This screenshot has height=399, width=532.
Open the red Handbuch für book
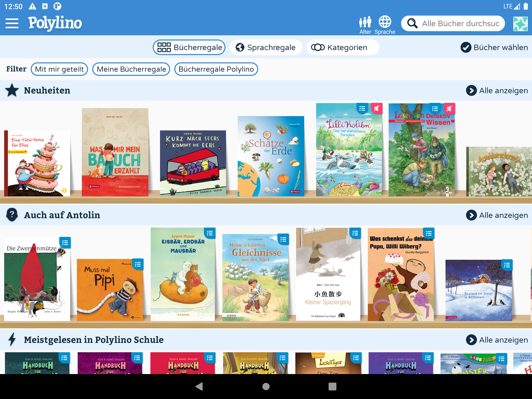point(183,363)
